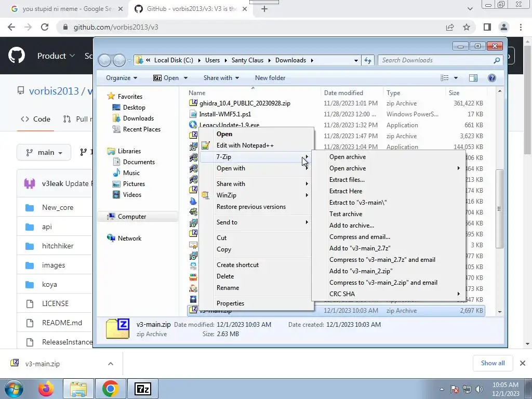Click Chrome share page icon

point(450,27)
